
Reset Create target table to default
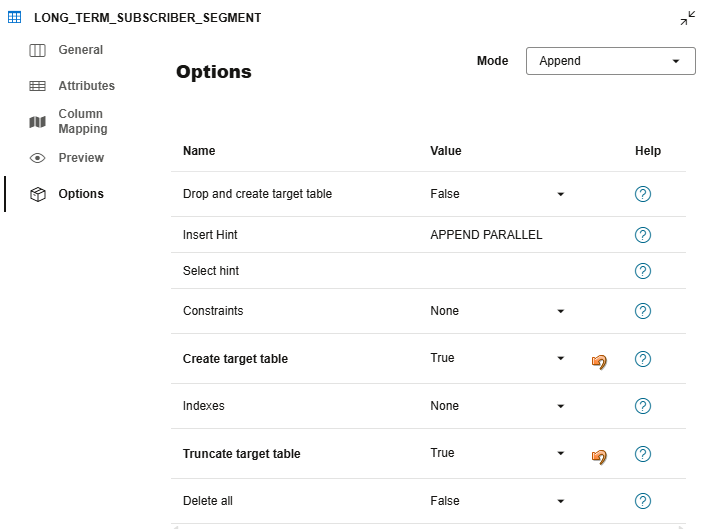coord(599,360)
